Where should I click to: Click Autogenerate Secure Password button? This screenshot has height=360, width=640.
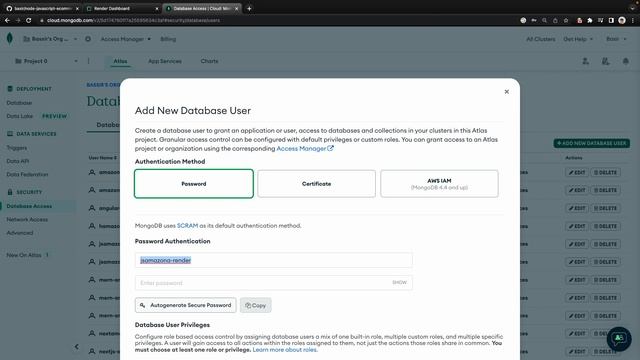pyautogui.click(x=186, y=305)
